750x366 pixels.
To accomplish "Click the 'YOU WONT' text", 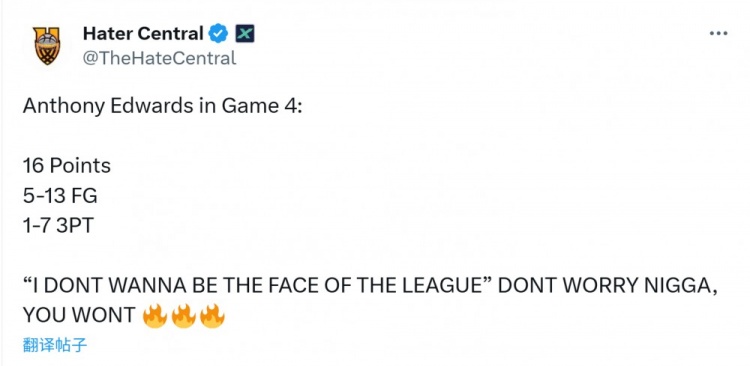I will (x=79, y=315).
